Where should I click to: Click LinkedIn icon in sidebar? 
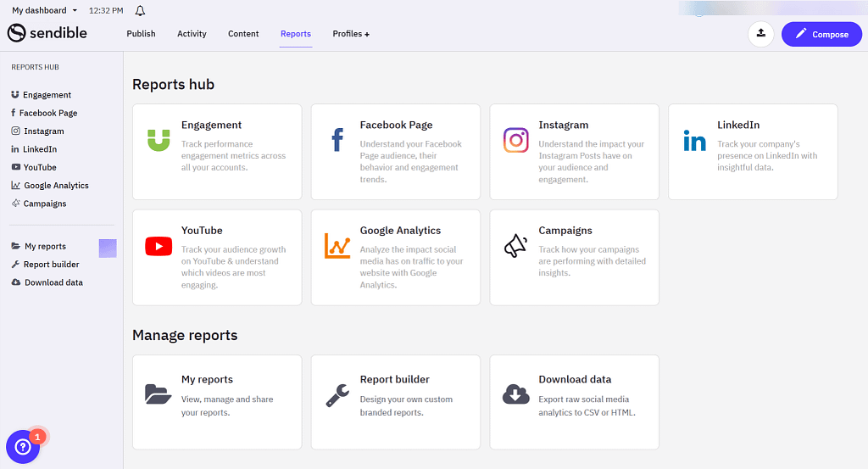(15, 149)
